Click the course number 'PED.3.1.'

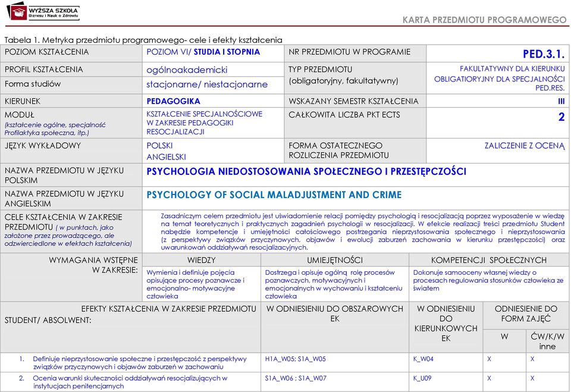[x=544, y=54]
